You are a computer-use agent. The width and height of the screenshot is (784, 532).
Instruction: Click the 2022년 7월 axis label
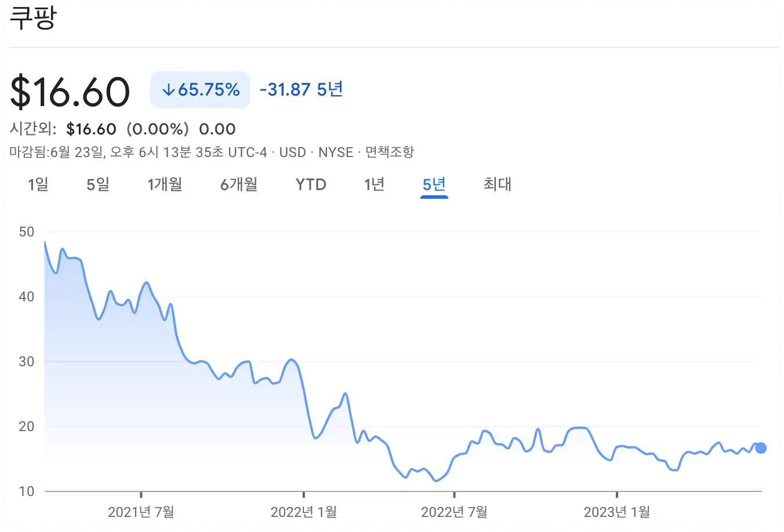454,512
